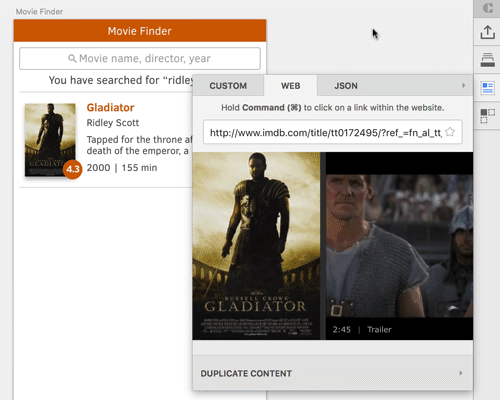Screen dimensions: 500x400
Task: Click the top Craft logo icon
Action: pos(487,8)
